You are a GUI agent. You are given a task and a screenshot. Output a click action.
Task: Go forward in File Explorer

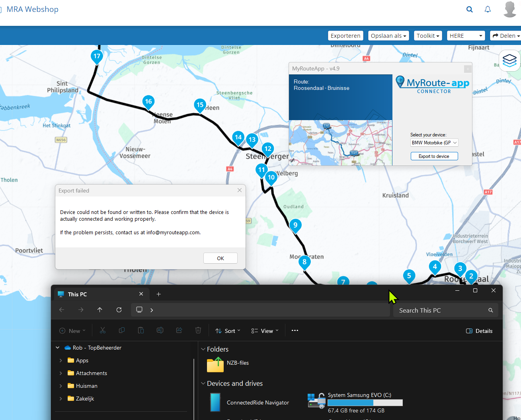81,310
